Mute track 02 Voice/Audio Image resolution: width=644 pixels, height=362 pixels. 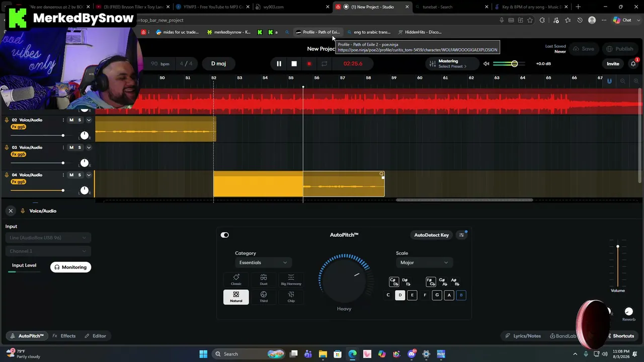tap(71, 120)
